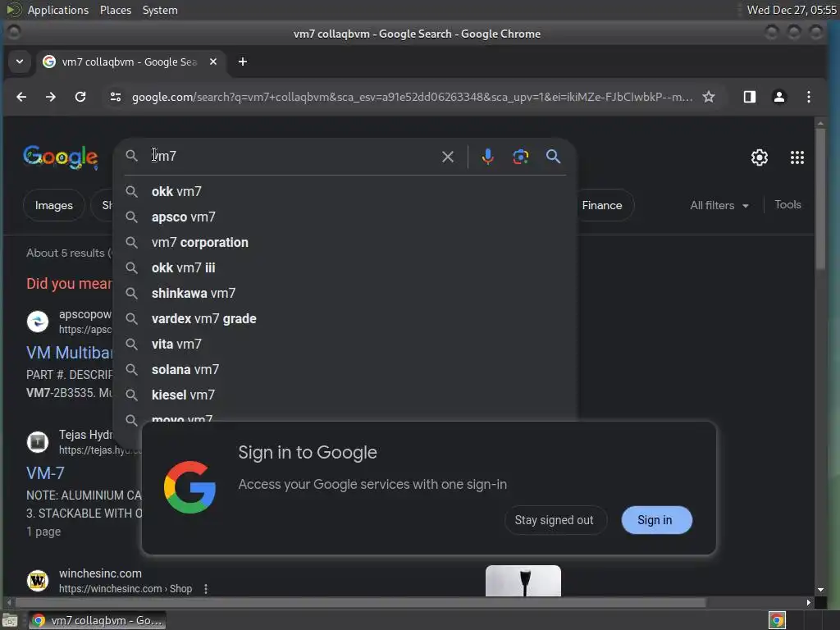840x630 pixels.
Task: Close the vm7 collaqbvm tab
Action: coord(213,62)
